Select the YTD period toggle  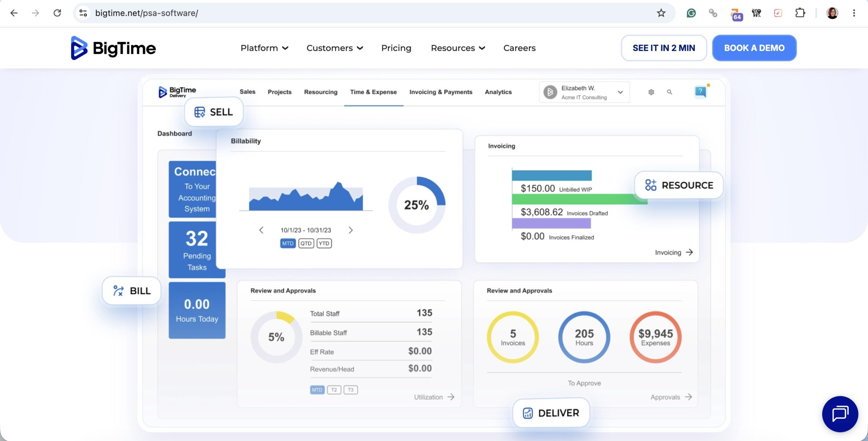324,243
